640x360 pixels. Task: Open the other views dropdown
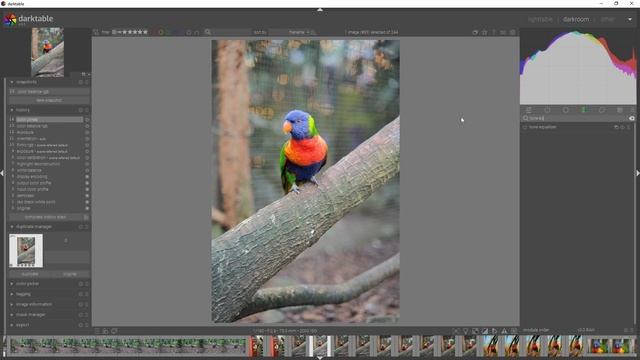click(630, 19)
